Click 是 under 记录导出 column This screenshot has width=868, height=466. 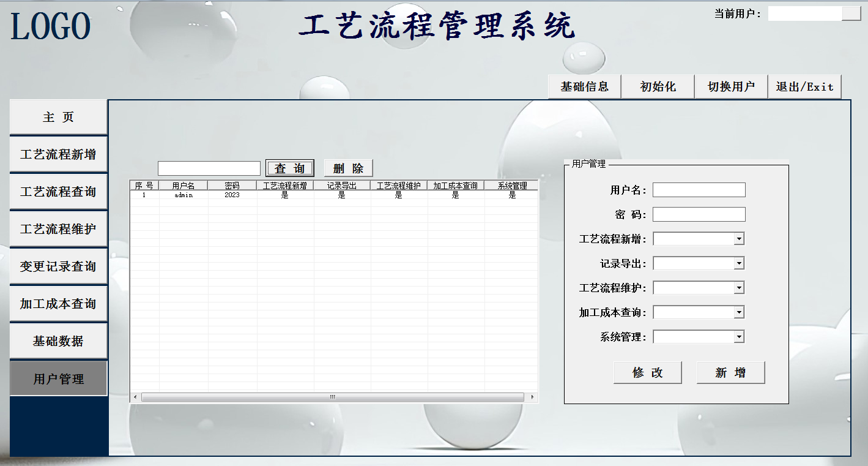[342, 195]
